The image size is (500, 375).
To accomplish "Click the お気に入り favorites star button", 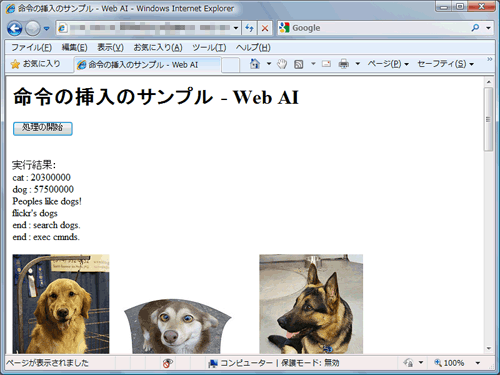I will pyautogui.click(x=35, y=64).
